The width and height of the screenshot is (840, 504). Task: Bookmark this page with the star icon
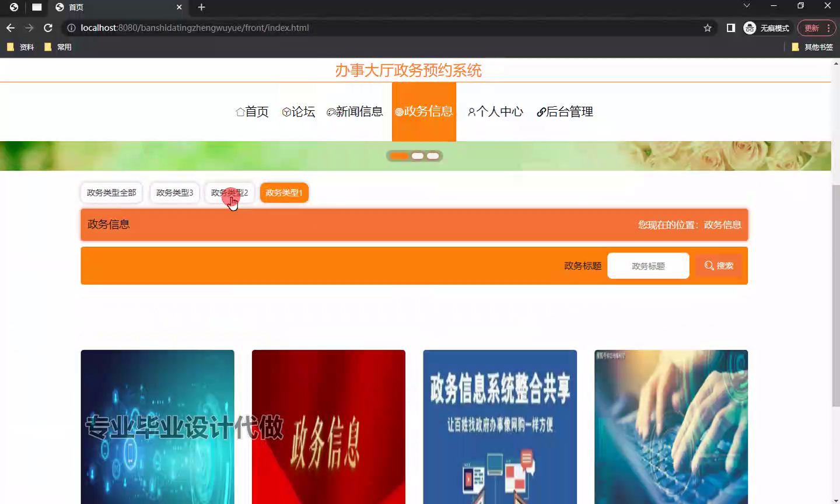tap(708, 27)
